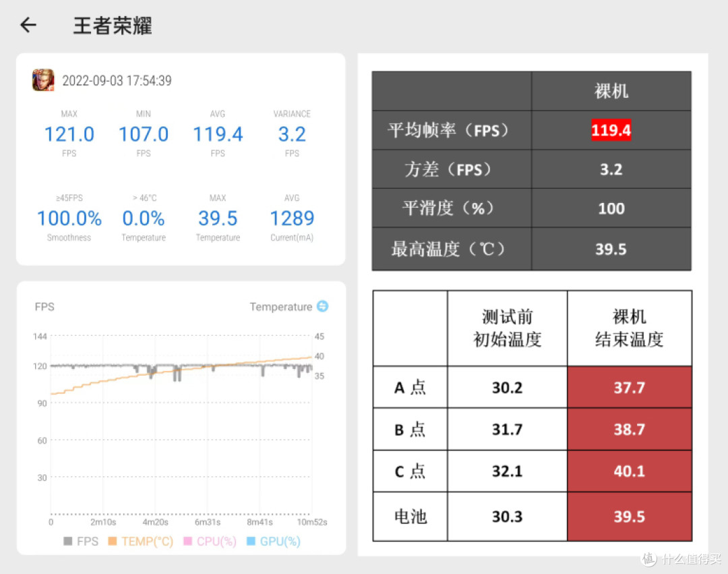728x574 pixels.
Task: Click the 10m52s time axis label
Action: (312, 523)
